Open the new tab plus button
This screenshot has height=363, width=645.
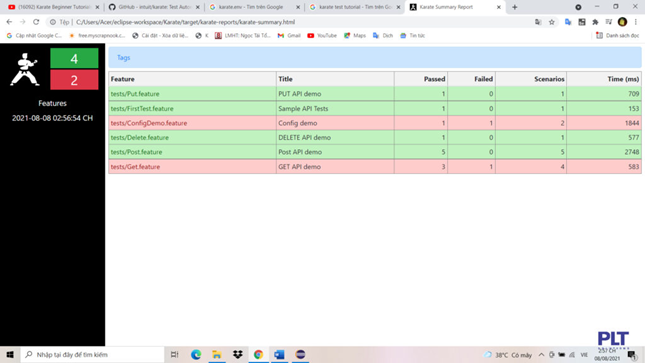pyautogui.click(x=515, y=7)
